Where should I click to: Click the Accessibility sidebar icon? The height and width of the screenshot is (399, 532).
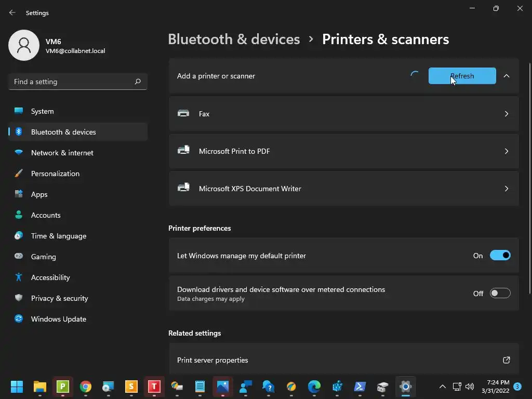point(19,277)
